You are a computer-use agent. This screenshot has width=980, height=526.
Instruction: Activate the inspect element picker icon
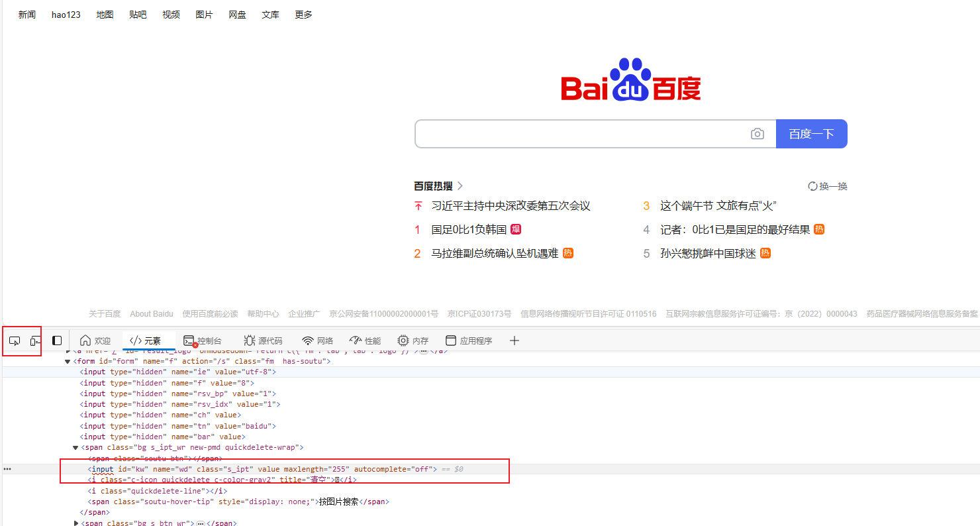coord(15,341)
